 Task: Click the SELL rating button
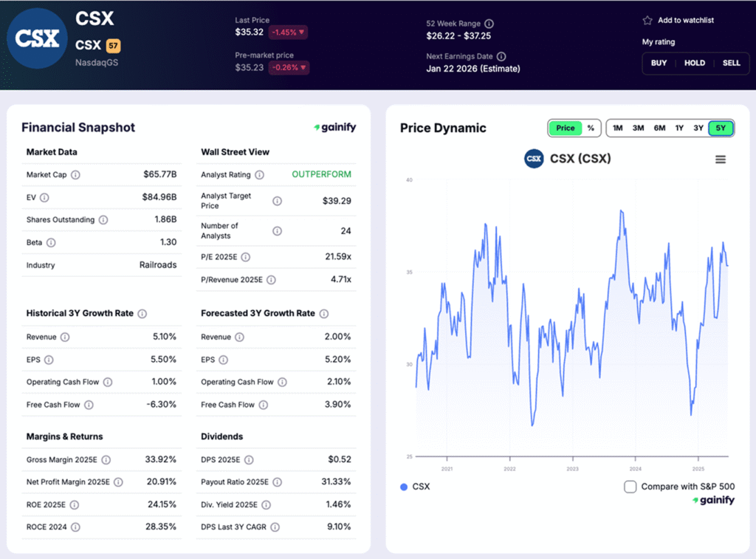[732, 64]
